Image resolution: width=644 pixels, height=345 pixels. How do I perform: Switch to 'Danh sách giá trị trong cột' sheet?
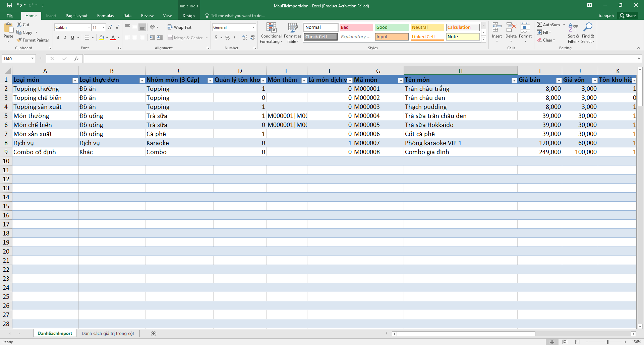pyautogui.click(x=108, y=333)
